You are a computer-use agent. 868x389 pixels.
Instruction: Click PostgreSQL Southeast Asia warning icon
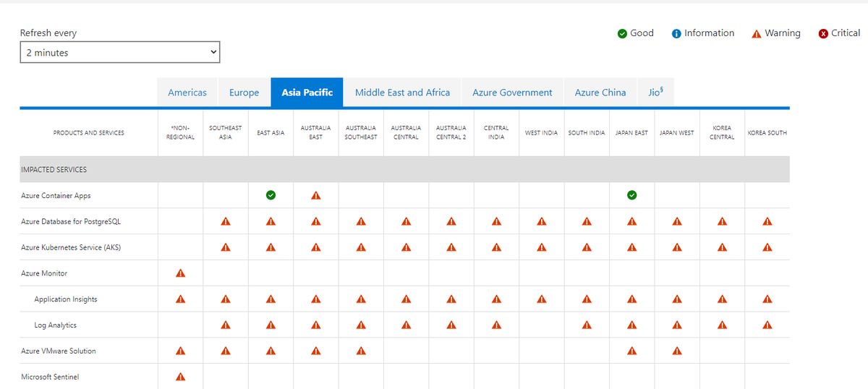(226, 221)
